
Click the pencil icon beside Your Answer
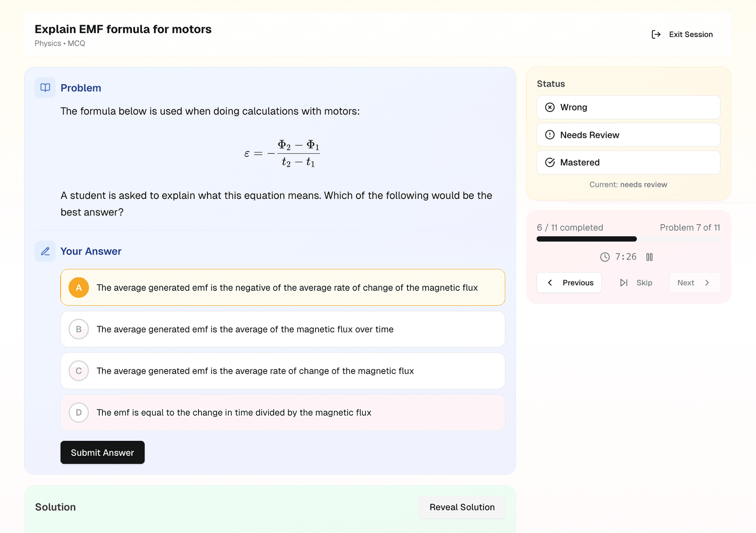(45, 251)
